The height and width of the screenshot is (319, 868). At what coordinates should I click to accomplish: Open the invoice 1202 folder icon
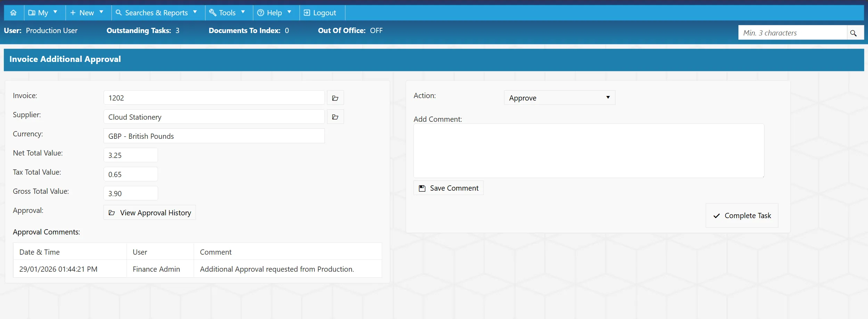[335, 98]
